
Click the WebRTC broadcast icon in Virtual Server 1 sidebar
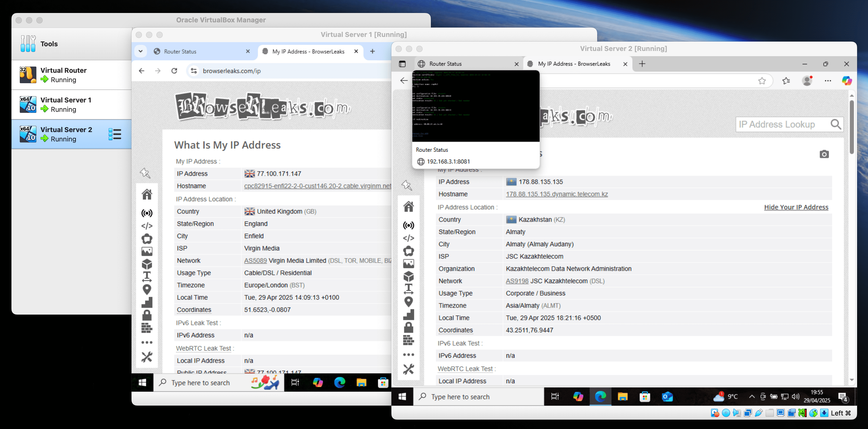(x=147, y=213)
